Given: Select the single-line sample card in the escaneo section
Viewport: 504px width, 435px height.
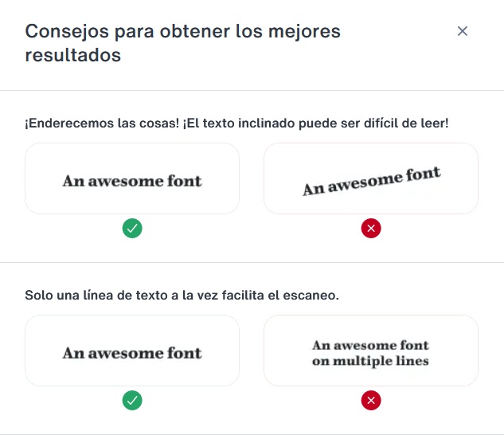Looking at the screenshot, I should (132, 351).
